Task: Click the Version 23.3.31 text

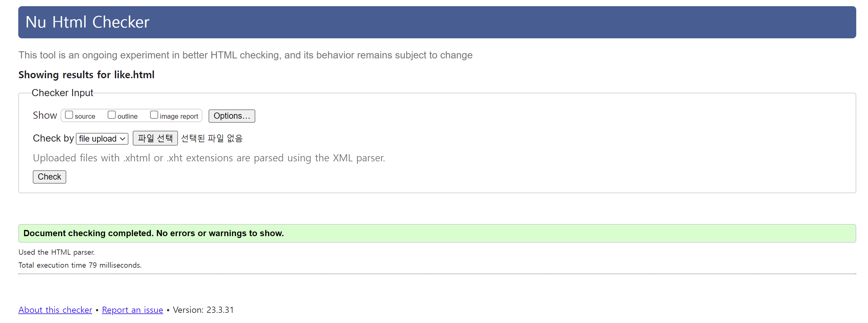Action: pos(203,310)
